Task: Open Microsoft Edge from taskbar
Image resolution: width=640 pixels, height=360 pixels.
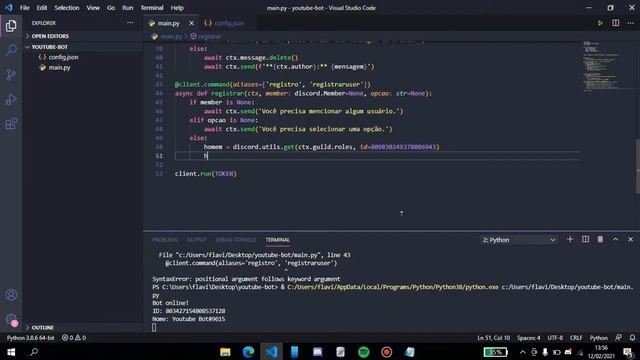Action: point(248,352)
